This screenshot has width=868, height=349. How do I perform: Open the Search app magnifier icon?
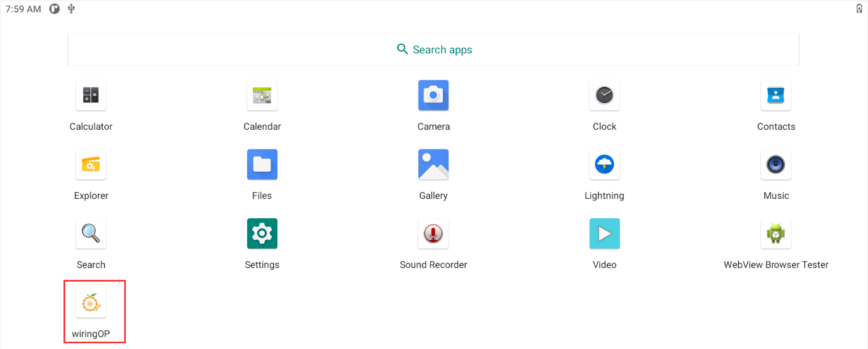(91, 233)
